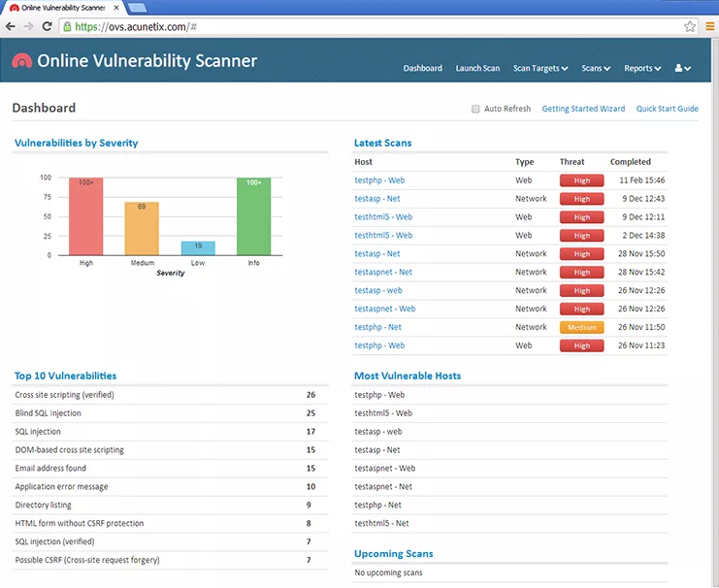Click the blue Low severity bar

pos(198,248)
